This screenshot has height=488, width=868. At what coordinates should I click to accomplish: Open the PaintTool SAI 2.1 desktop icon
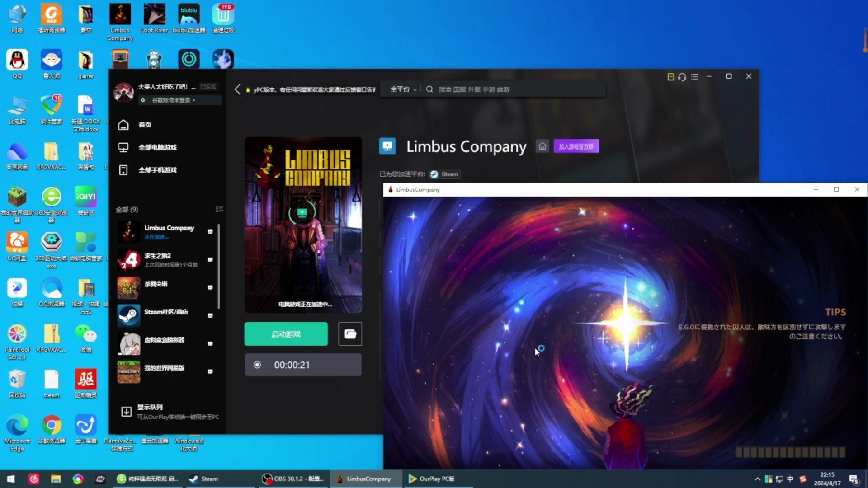[17, 342]
